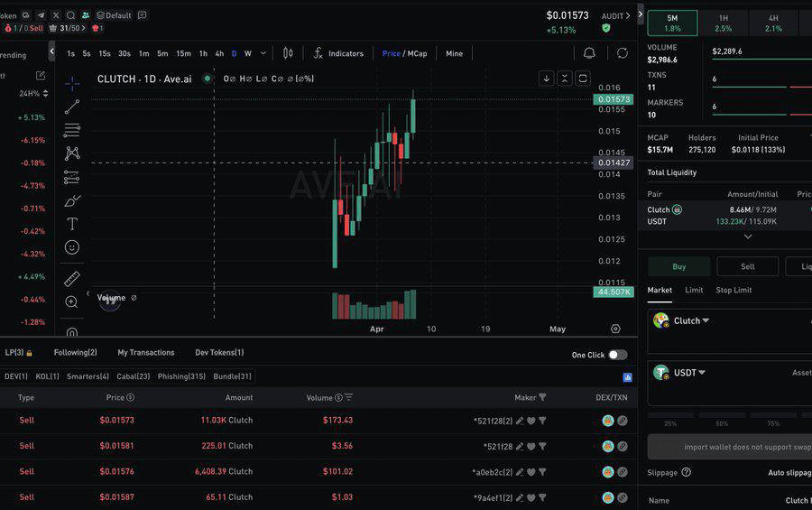This screenshot has height=510, width=812.
Task: Select the Limit order tab
Action: pos(694,291)
